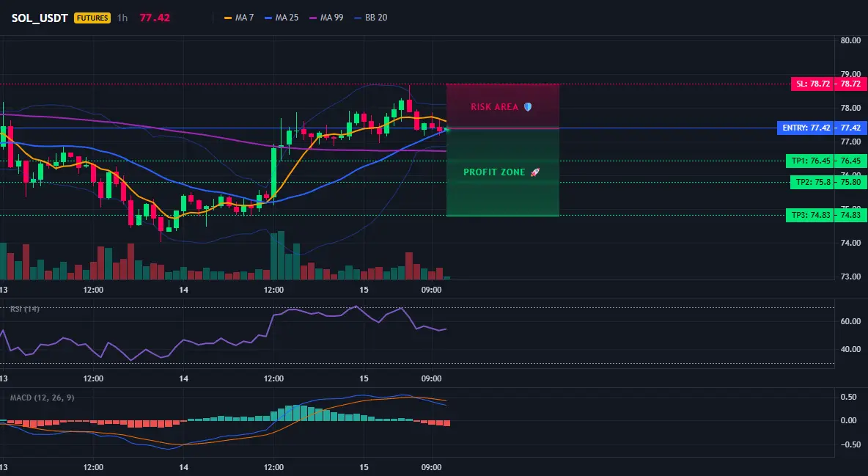Click the 14 date label under the RSI panel
This screenshot has width=868, height=476.
pos(184,379)
